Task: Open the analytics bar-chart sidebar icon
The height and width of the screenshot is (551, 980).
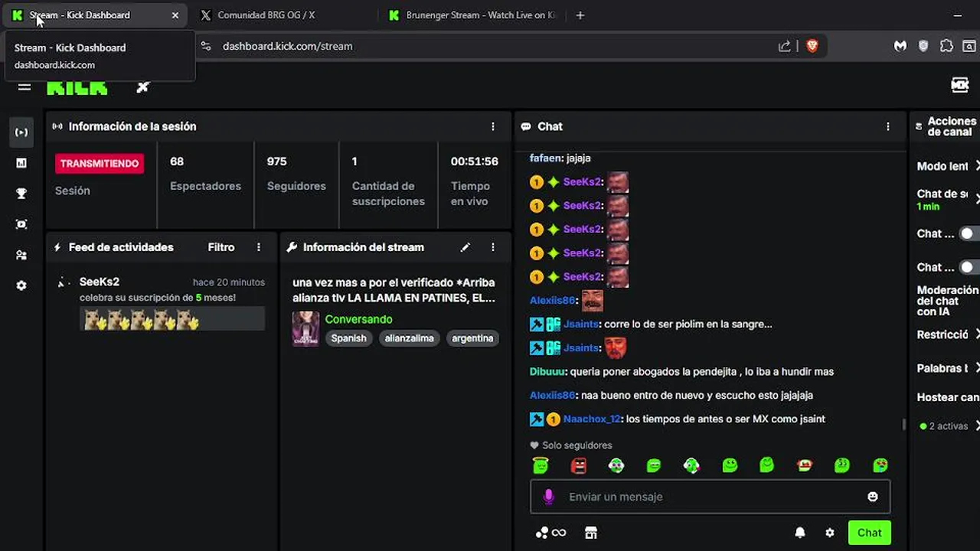Action: coord(21,163)
